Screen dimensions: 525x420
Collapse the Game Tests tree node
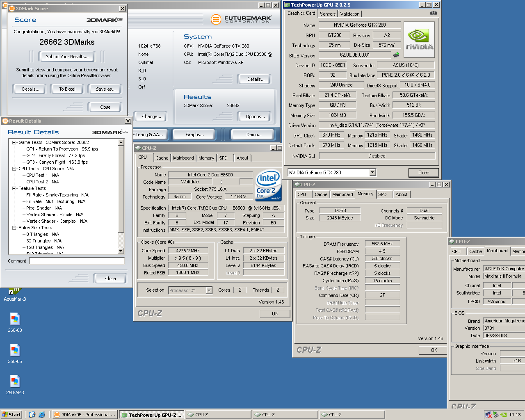click(14, 142)
